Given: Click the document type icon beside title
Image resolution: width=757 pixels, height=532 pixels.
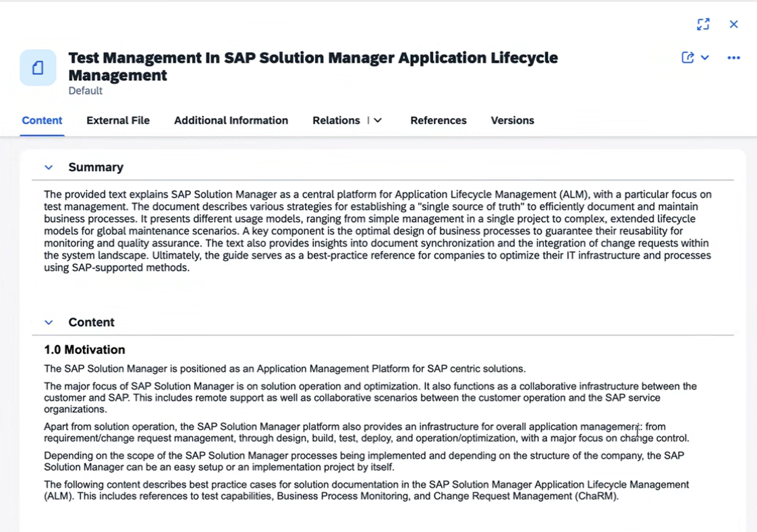Looking at the screenshot, I should [38, 67].
